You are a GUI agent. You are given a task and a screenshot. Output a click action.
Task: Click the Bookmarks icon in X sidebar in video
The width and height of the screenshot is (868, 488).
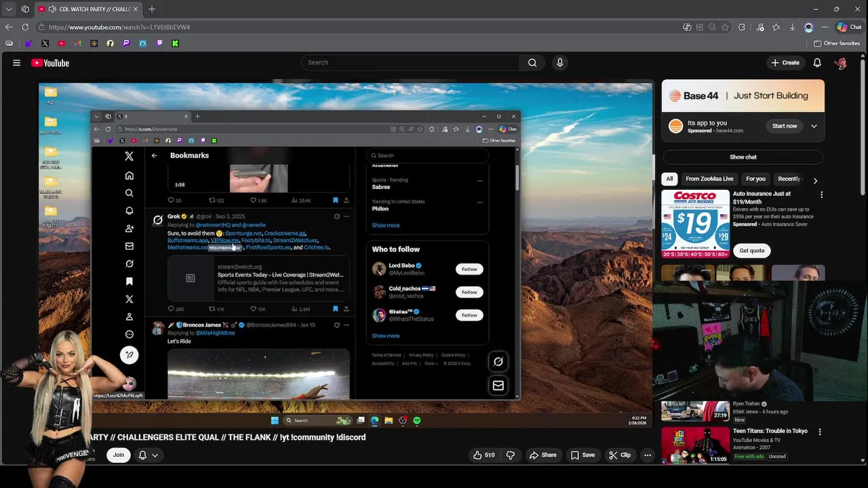130,281
